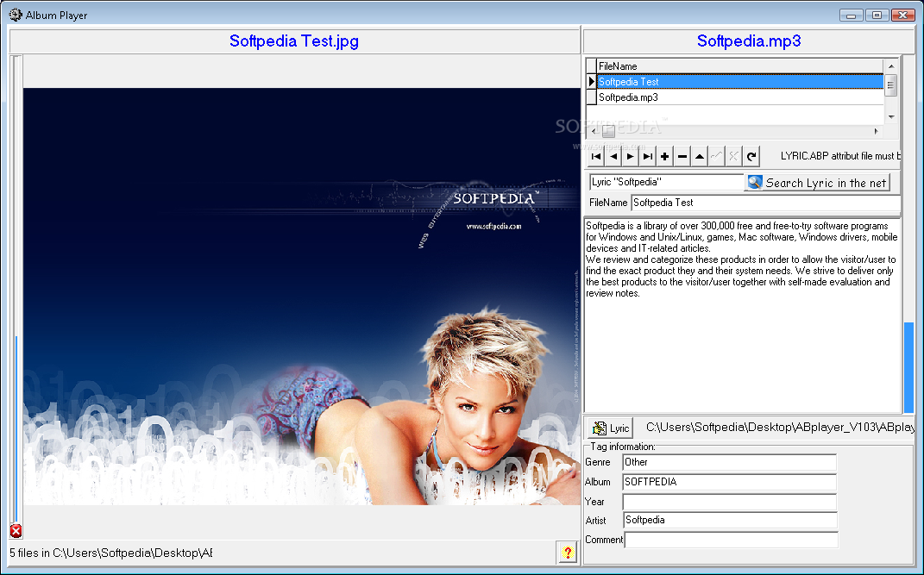Click the Lyric button with note icon
This screenshot has width=924, height=575.
[611, 428]
